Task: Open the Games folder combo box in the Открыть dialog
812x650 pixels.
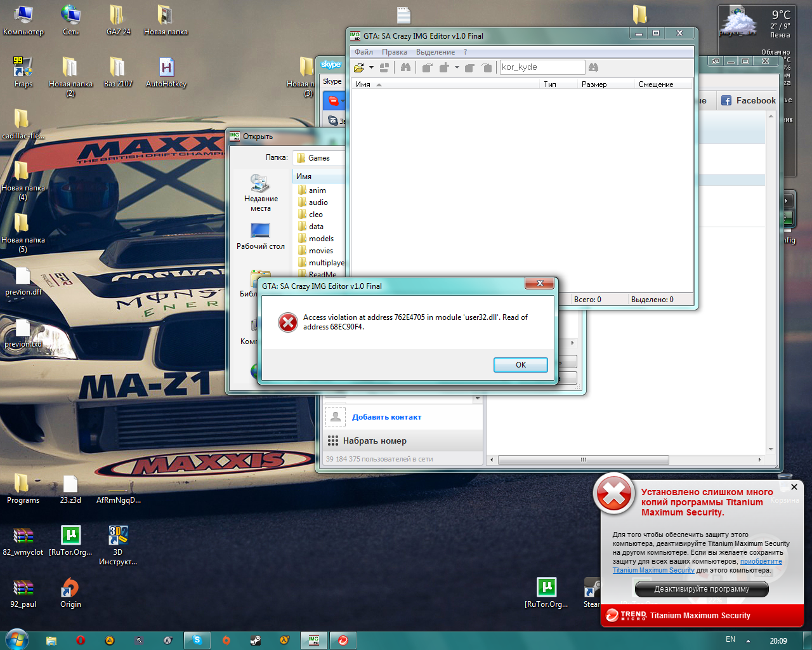Action: coord(318,158)
